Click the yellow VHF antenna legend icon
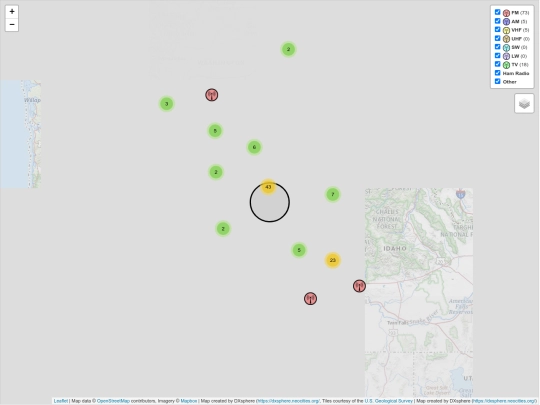 click(506, 30)
